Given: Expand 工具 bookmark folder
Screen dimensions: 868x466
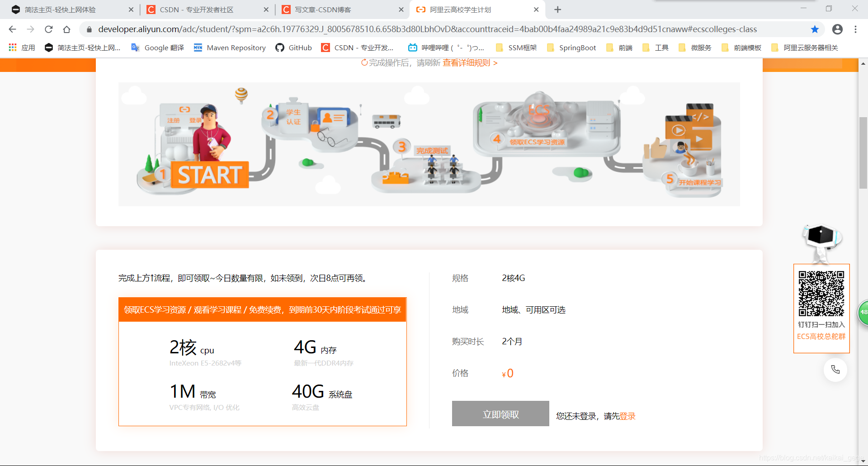Looking at the screenshot, I should [x=656, y=48].
